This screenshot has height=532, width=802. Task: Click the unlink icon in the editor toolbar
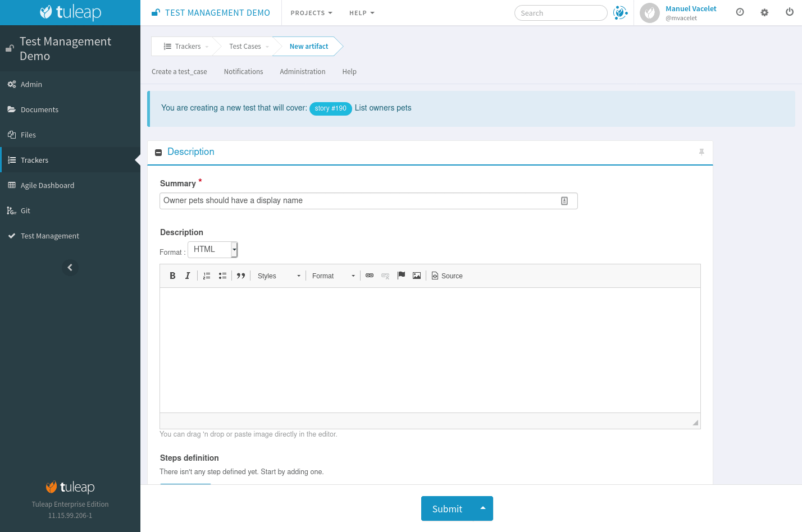pos(385,276)
